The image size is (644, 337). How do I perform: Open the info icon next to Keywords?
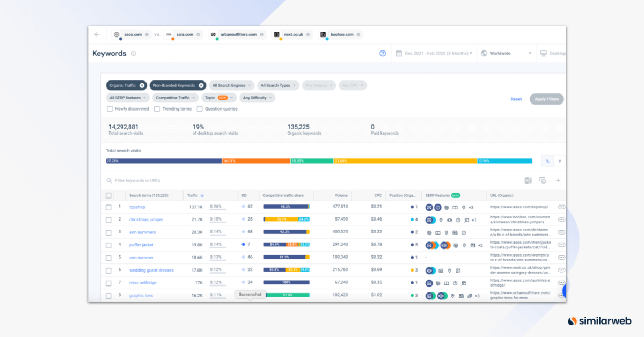click(134, 53)
